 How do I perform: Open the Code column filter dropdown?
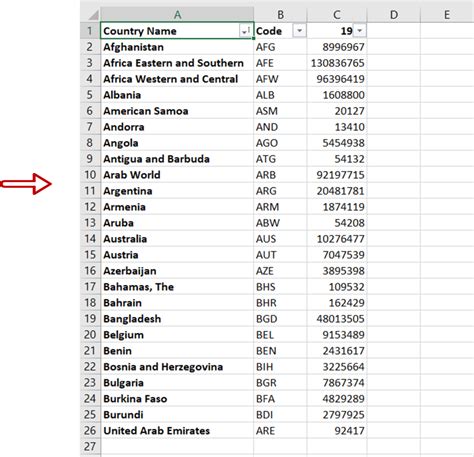[x=299, y=31]
